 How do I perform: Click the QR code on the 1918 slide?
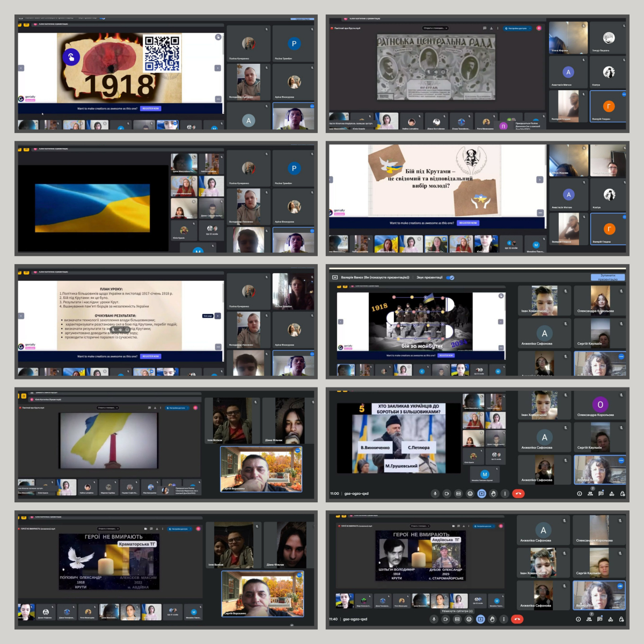[x=162, y=53]
